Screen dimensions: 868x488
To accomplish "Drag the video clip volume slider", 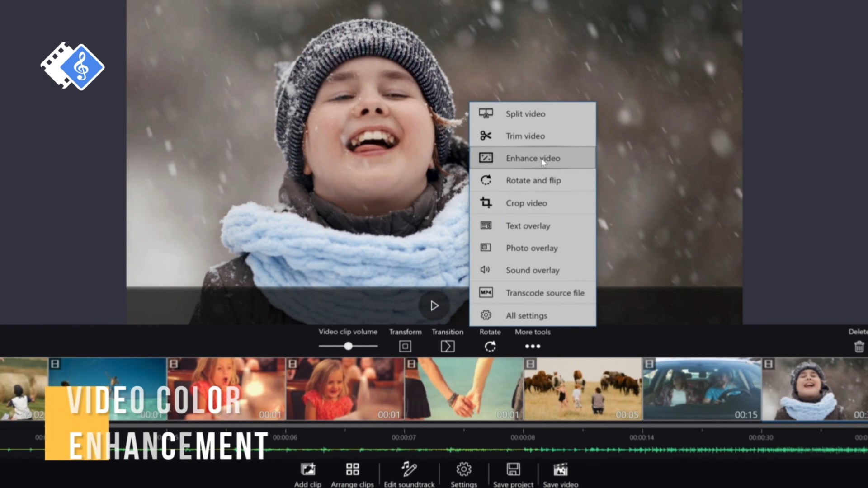I will [348, 346].
